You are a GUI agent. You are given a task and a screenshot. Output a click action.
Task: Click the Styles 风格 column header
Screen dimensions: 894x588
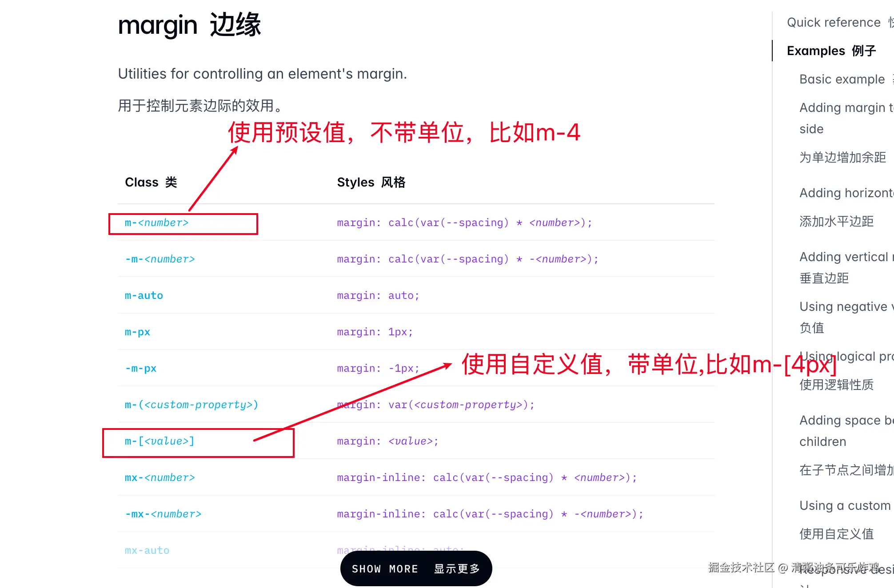point(371,182)
